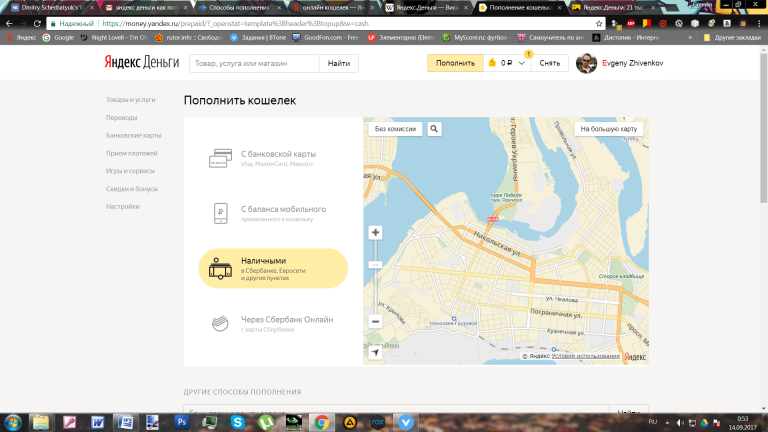Open File Explorer from the taskbar
This screenshot has width=768, height=432.
41,422
